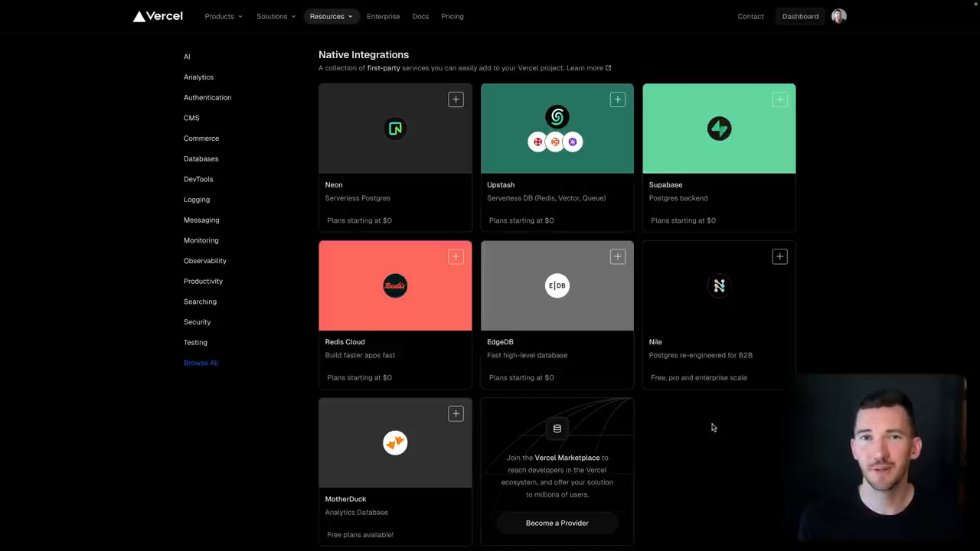Select the Analytics category
This screenshot has height=551, width=980.
[198, 77]
